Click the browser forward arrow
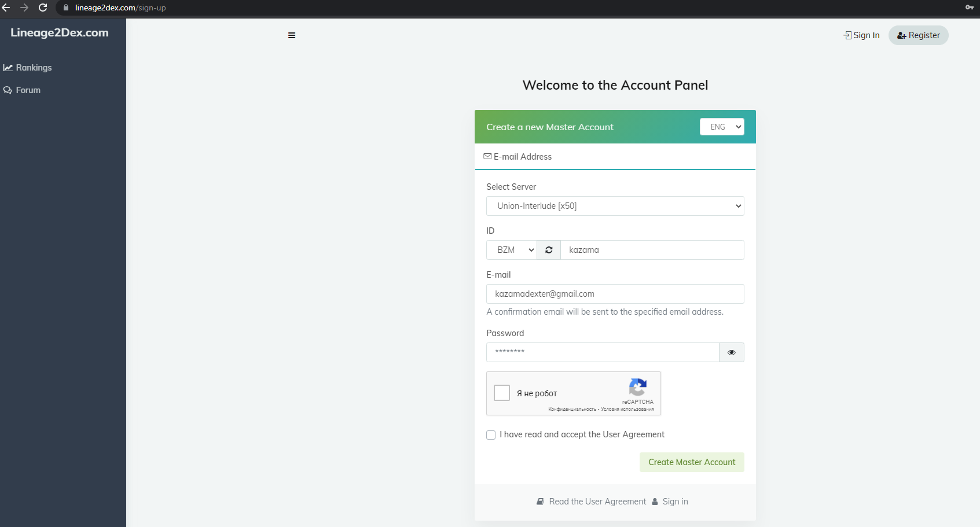This screenshot has height=527, width=980. pos(24,8)
